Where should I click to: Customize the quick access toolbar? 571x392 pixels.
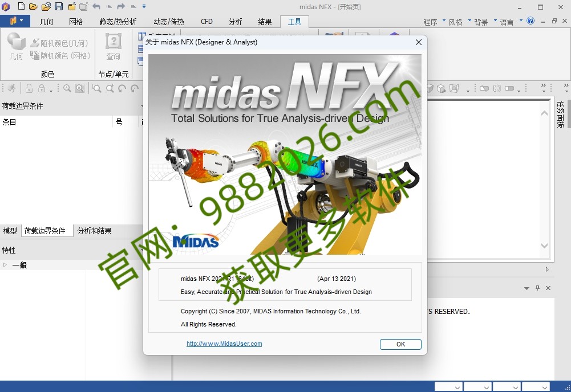(x=144, y=6)
